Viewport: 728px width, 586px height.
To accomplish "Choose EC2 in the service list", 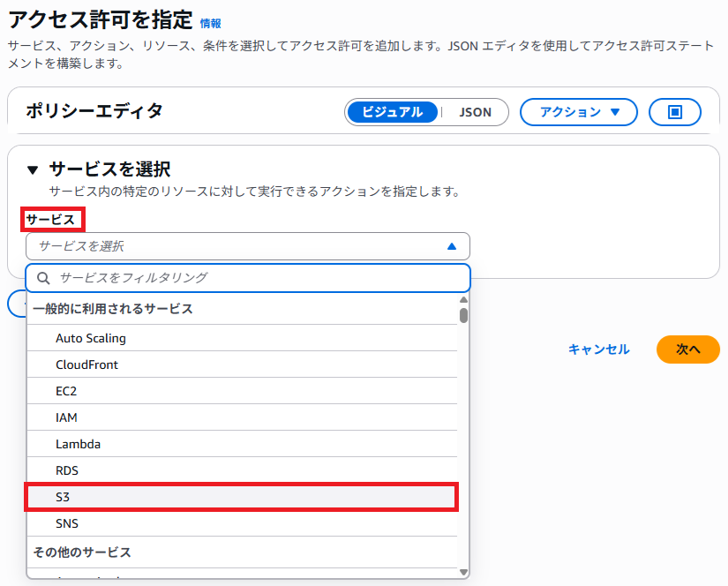I will pyautogui.click(x=67, y=391).
